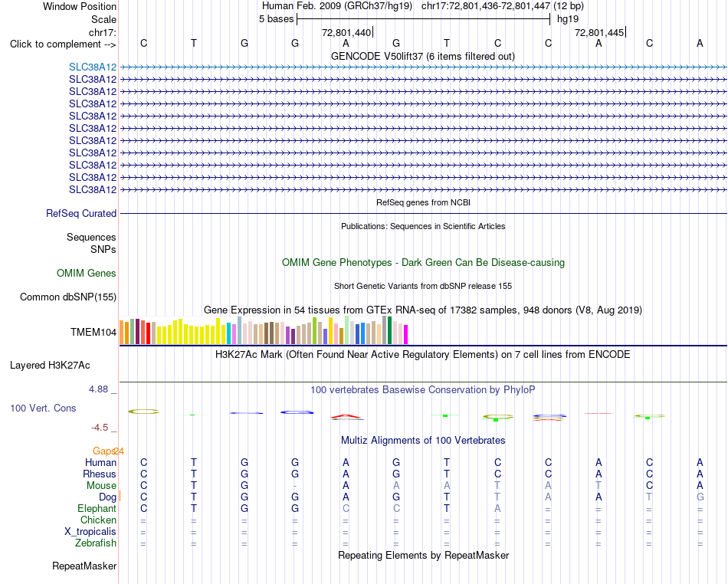Open the Layered H3K27Ac track label
Screen dimensions: 728x584
tap(50, 366)
